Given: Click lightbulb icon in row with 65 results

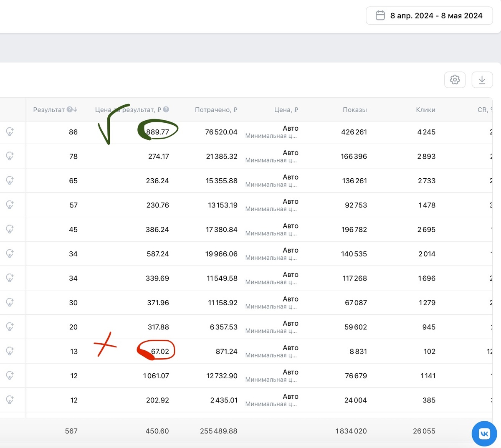Looking at the screenshot, I should point(10,181).
